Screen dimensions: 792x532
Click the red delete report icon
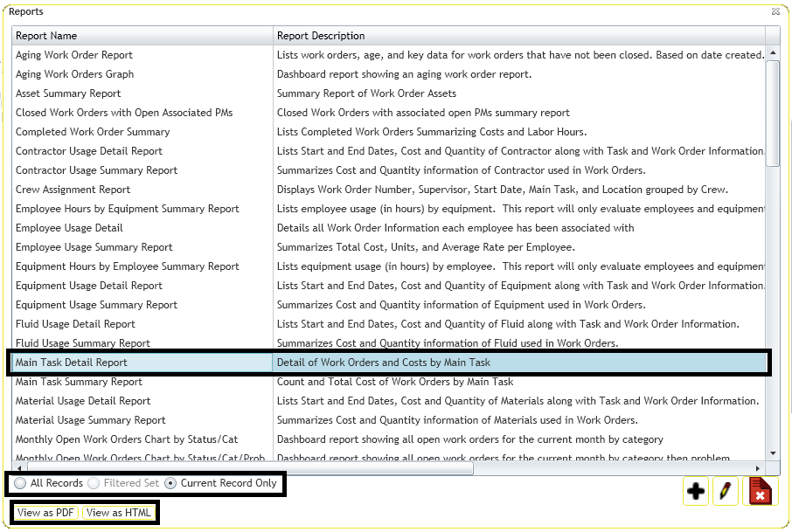tap(760, 492)
